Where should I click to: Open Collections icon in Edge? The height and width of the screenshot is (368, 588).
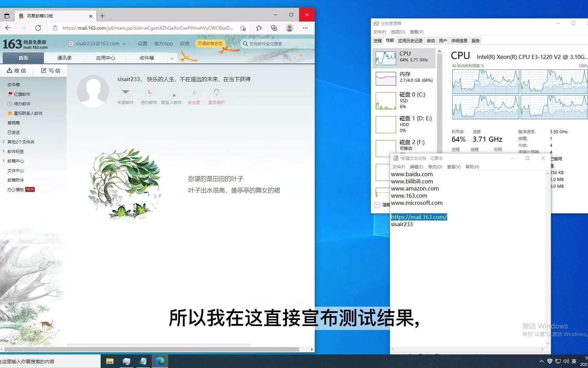274,28
